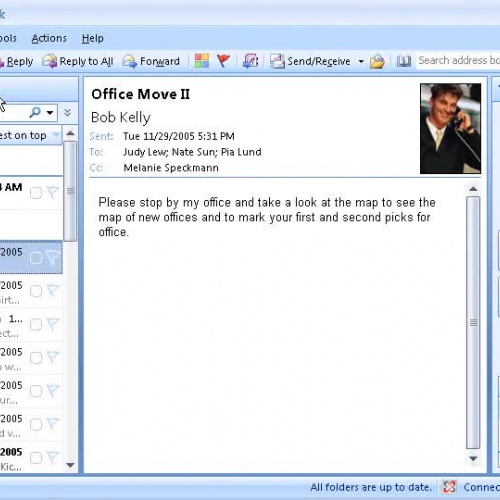
Task: Click the message list scroll up arrow
Action: coord(70,134)
